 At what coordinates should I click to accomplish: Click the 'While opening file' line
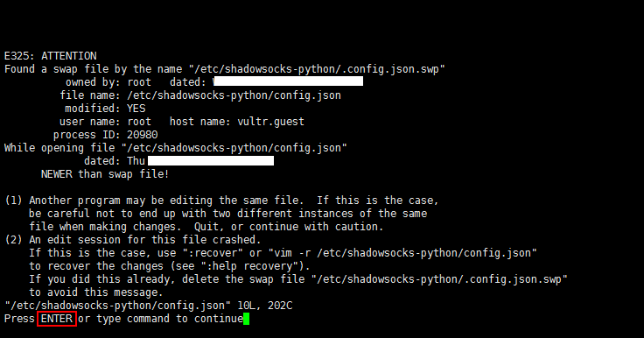pyautogui.click(x=176, y=148)
